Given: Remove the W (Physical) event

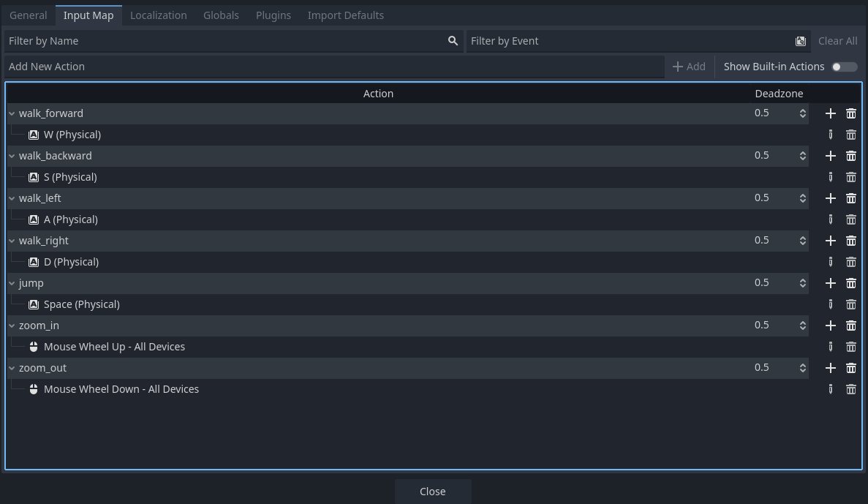Looking at the screenshot, I should pos(851,135).
